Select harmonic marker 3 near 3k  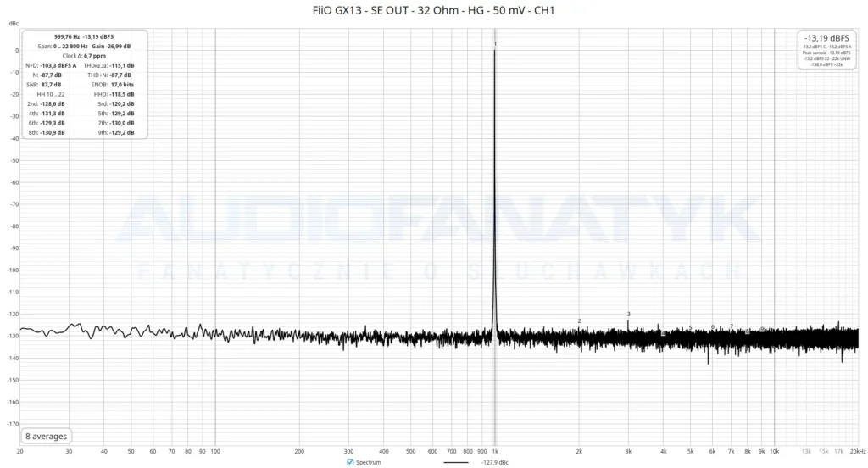point(628,314)
